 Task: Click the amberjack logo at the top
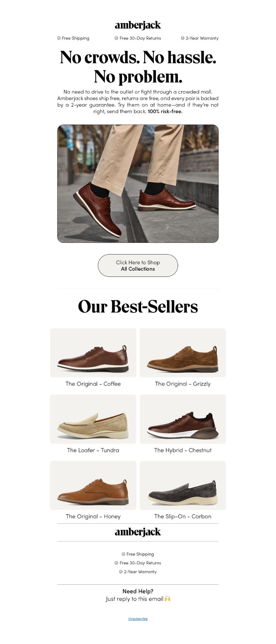coord(138,25)
